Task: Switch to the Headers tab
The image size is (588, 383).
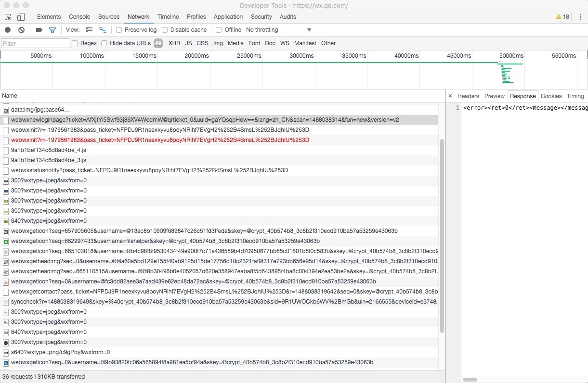Action: [x=468, y=96]
